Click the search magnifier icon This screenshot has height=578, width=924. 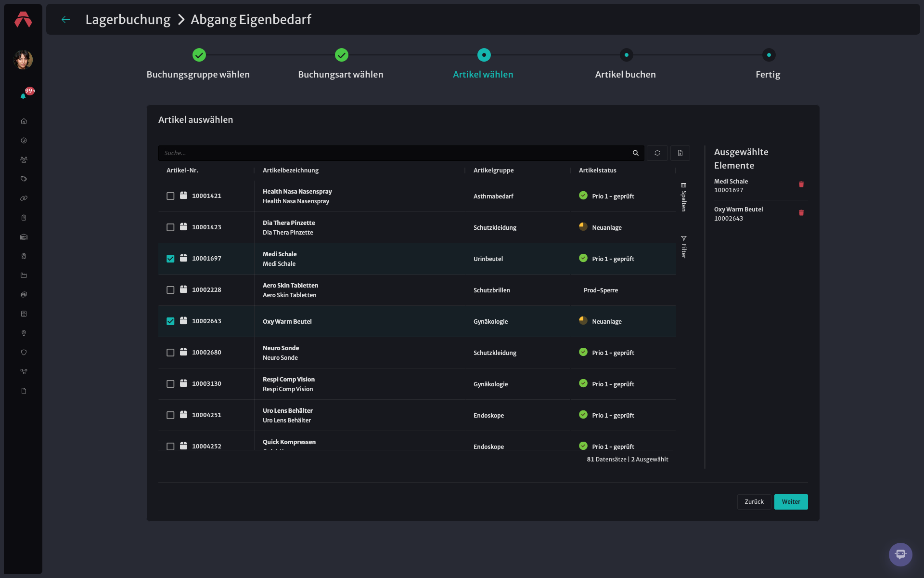pyautogui.click(x=635, y=153)
